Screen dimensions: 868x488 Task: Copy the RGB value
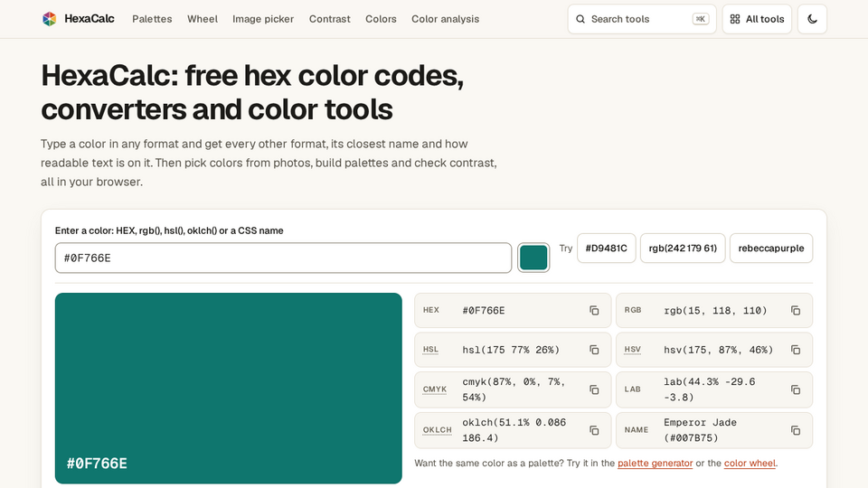[796, 310]
